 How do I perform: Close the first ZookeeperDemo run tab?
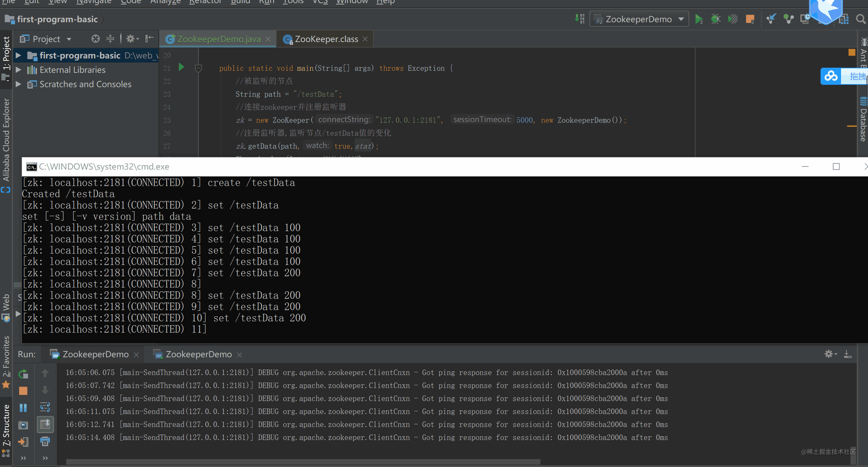(136, 355)
